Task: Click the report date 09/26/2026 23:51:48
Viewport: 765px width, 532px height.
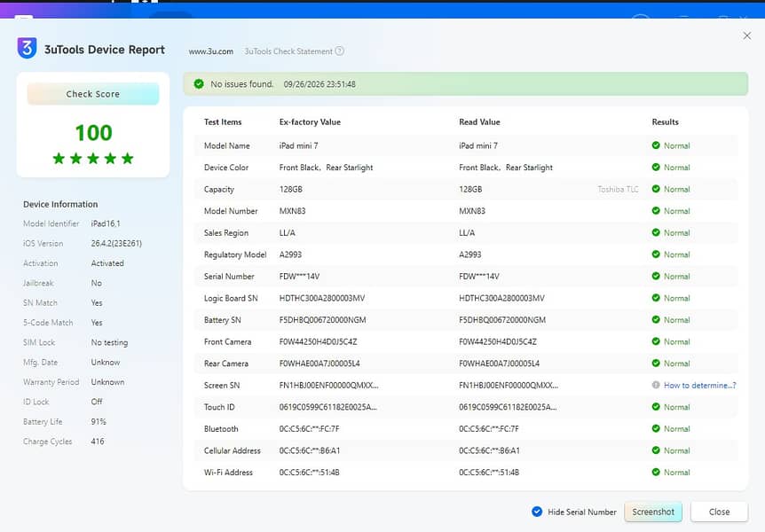Action: 319,84
